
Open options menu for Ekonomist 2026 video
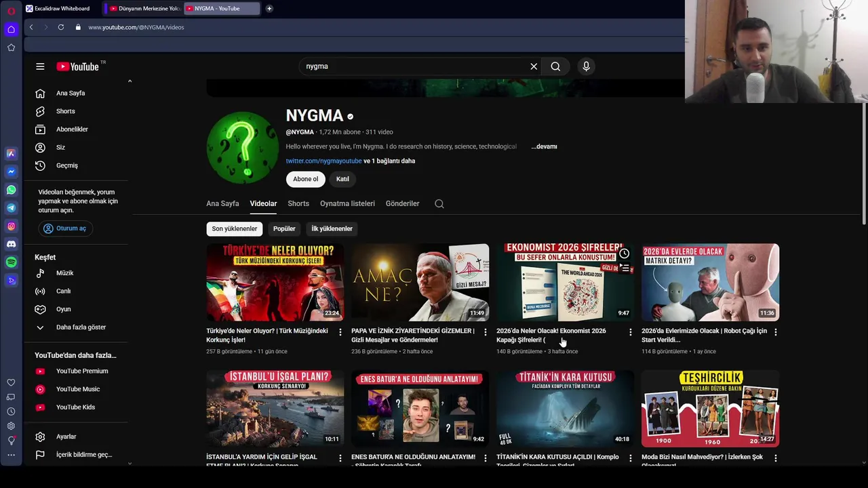[630, 332]
